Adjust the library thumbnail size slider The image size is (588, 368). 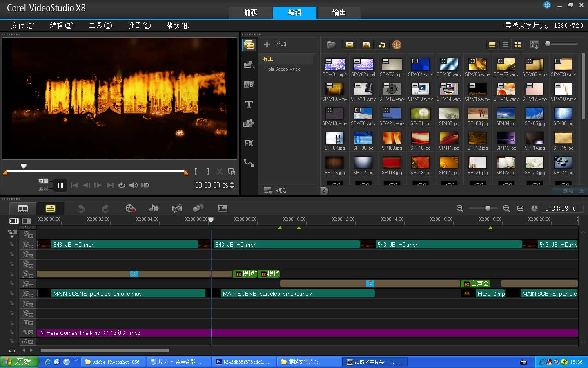coord(562,44)
